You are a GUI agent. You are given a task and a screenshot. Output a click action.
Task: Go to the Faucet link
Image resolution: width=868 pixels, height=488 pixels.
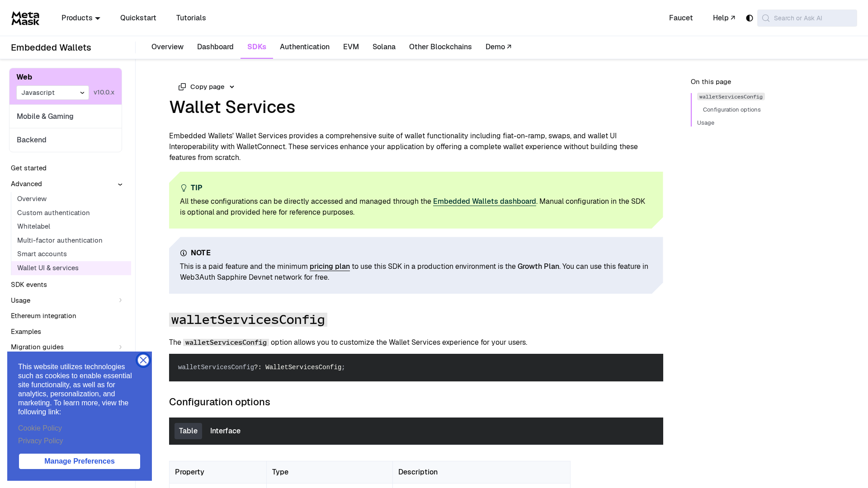[680, 18]
